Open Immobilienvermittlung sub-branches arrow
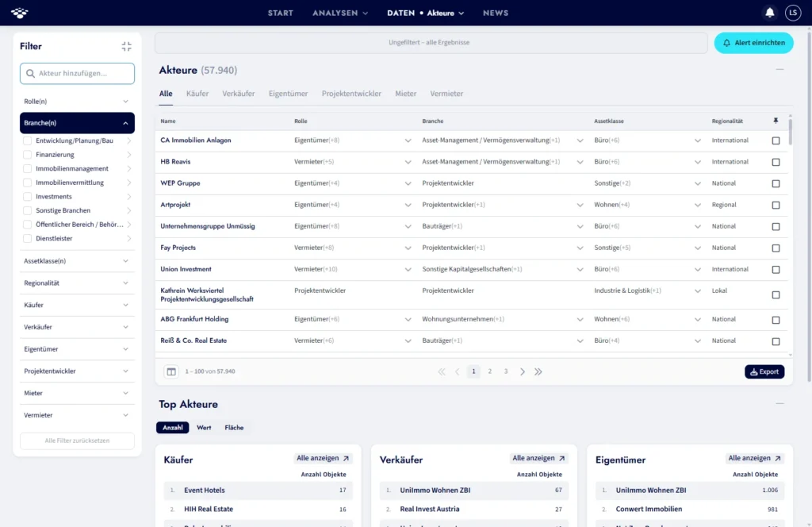 point(129,183)
